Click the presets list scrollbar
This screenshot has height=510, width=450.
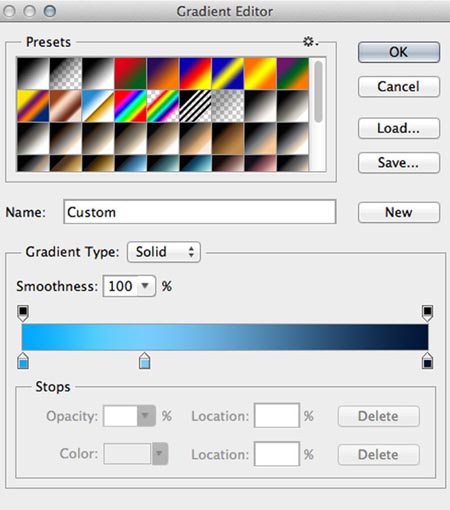(318, 114)
